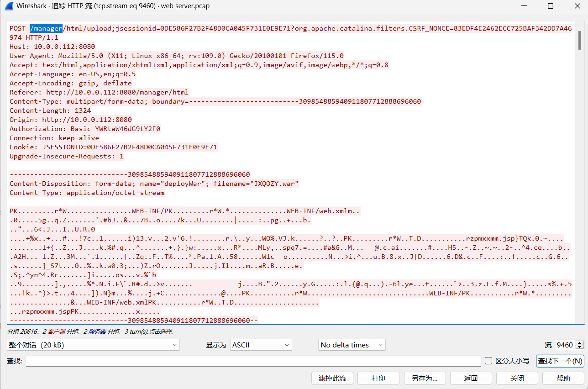
Task: Open the 整个对话 (20 kB) conversation dropdown
Action: tap(93, 345)
